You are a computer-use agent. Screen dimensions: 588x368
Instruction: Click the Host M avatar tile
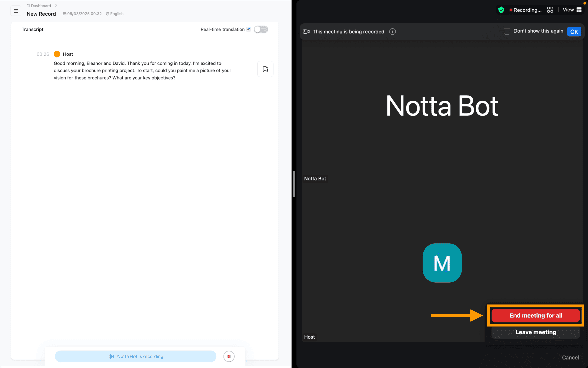click(x=442, y=263)
